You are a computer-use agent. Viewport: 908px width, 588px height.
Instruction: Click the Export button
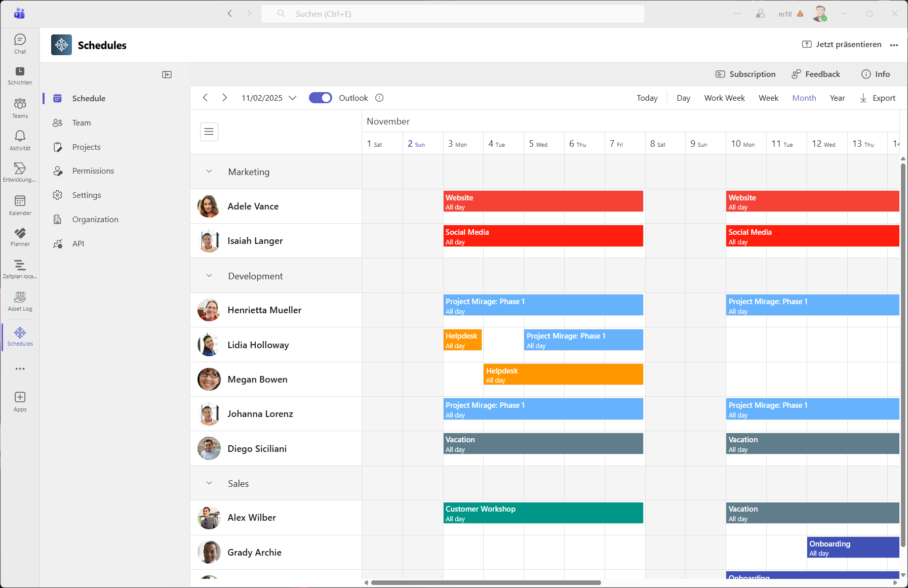(878, 98)
